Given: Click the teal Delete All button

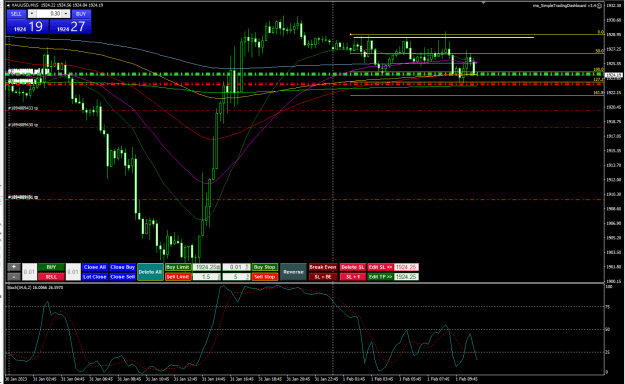Looking at the screenshot, I should (x=150, y=272).
